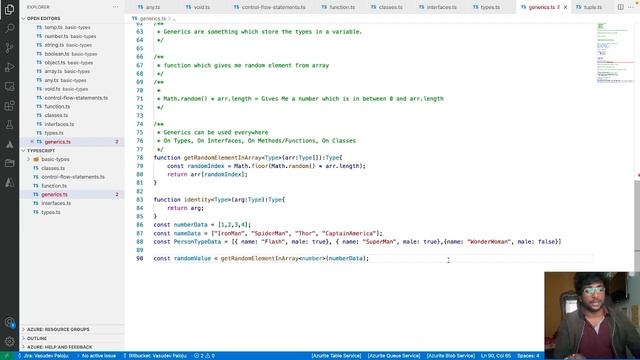Open boolean.ts in Open Editors
This screenshot has height=360, width=640.
[72, 54]
